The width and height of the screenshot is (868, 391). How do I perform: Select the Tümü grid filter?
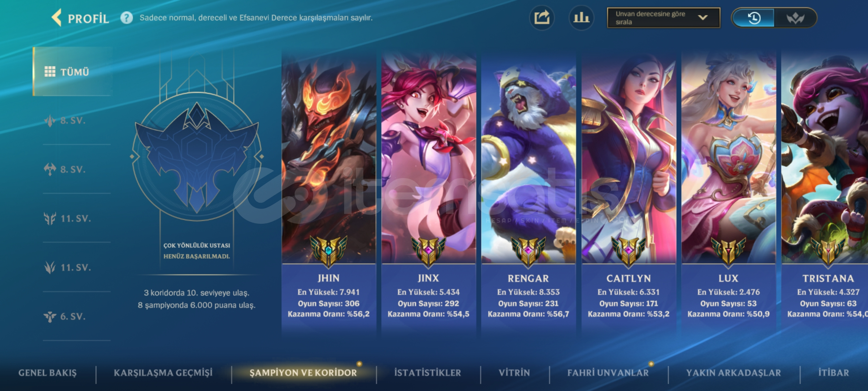[72, 72]
